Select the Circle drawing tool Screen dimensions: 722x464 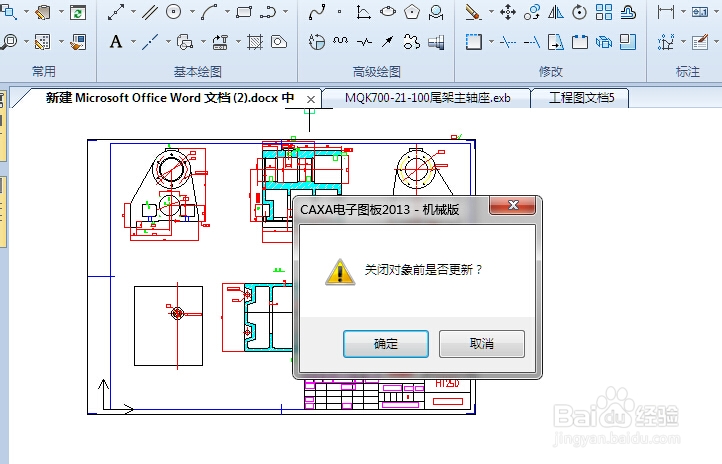[x=174, y=12]
